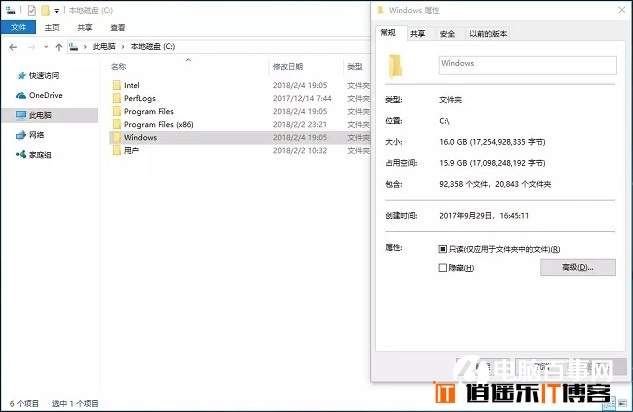
Task: Click 本地磁盘 (C:) in the address bar
Action: coord(153,46)
